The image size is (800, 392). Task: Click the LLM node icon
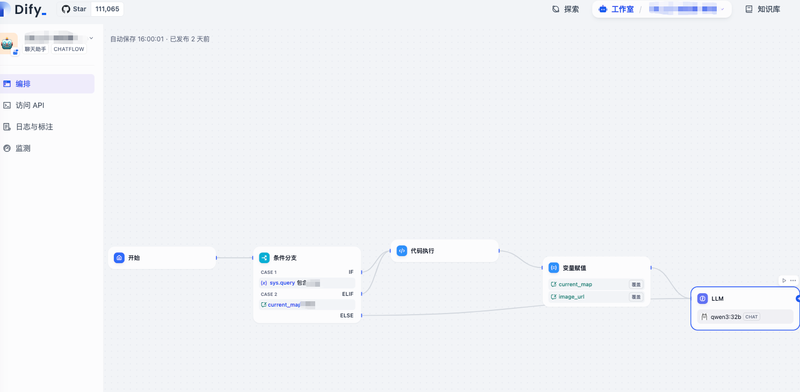703,299
